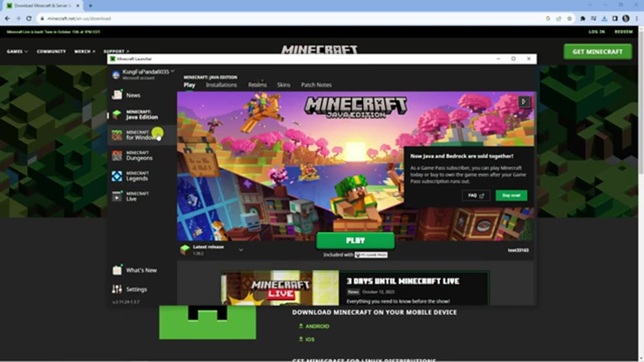Click the Minecraft logo on the website
Screen dimensions: 644x362
pos(319,50)
